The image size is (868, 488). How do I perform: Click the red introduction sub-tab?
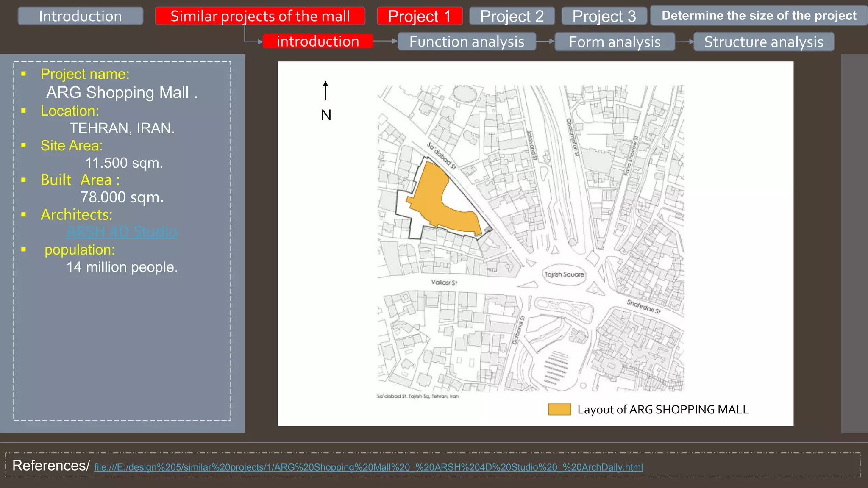coord(317,41)
